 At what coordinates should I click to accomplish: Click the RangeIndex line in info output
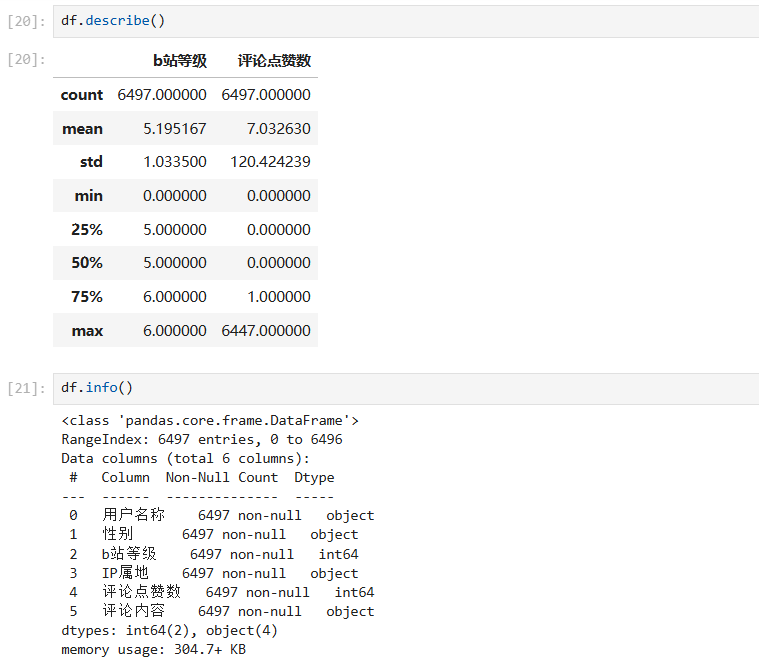coord(201,439)
